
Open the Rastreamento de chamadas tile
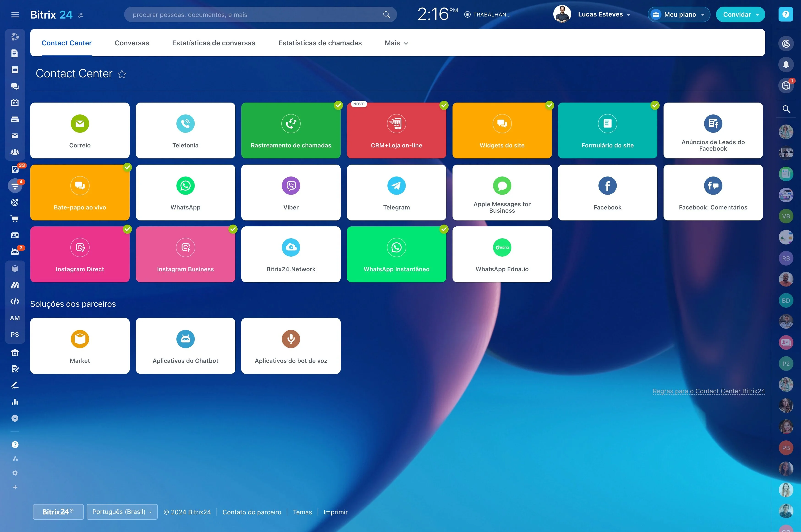[x=291, y=130]
